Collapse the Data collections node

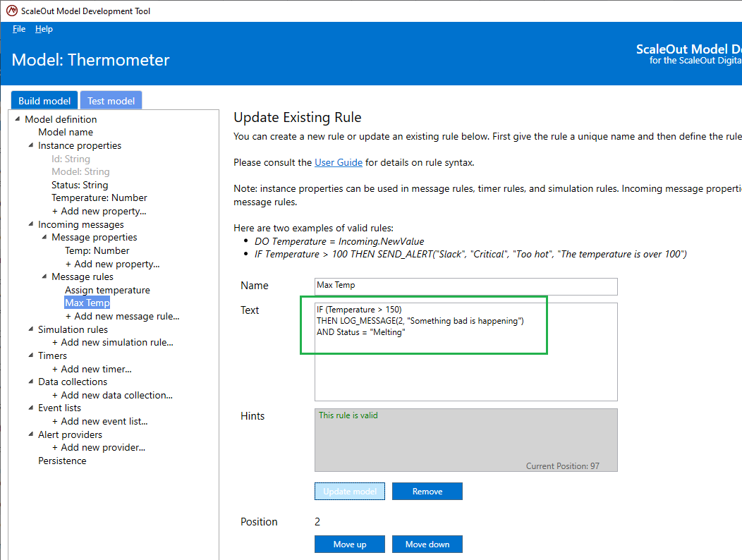click(31, 381)
